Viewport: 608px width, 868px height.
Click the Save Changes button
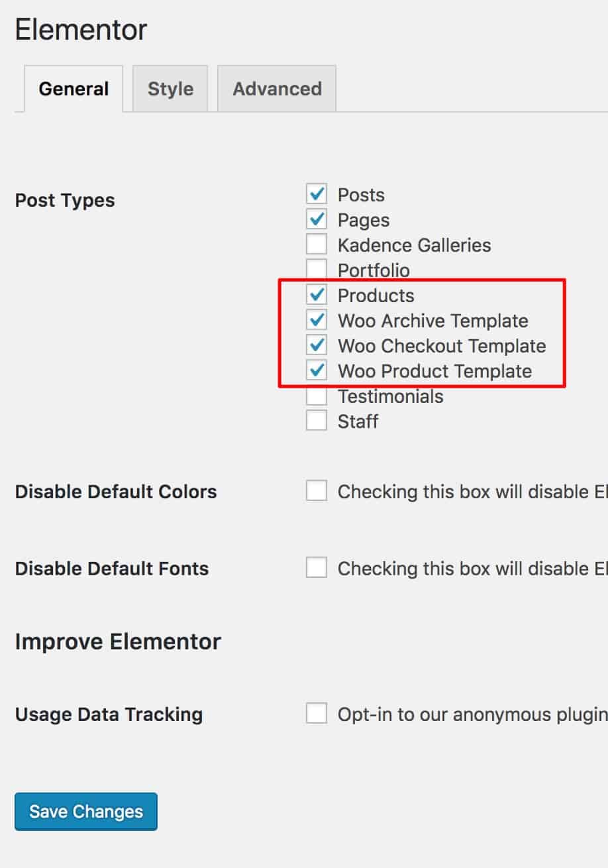(x=86, y=812)
